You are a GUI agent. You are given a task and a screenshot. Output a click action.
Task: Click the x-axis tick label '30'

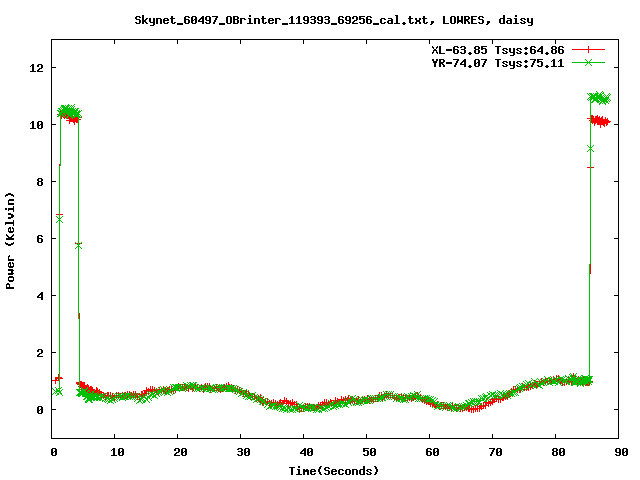[x=243, y=452]
